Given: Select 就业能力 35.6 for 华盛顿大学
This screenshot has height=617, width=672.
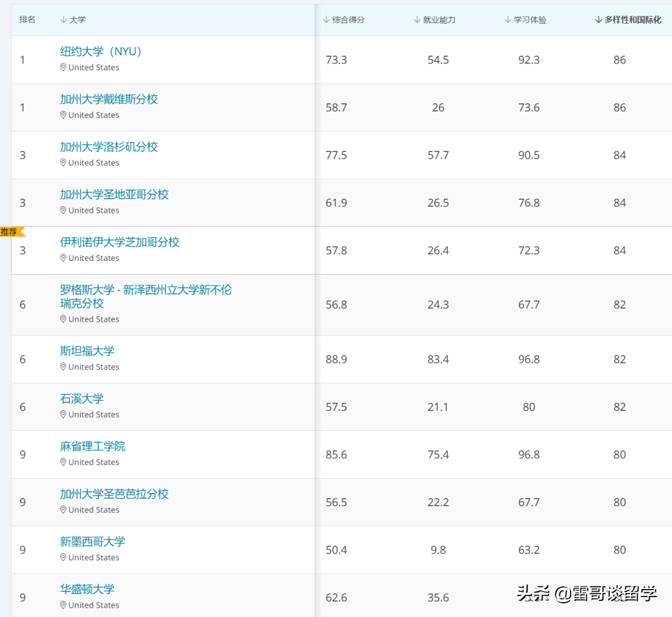Looking at the screenshot, I should point(438,597).
